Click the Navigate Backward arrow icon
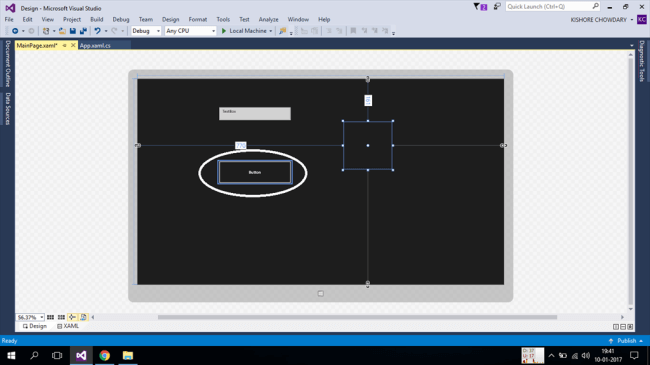This screenshot has width=650, height=365. [x=15, y=31]
